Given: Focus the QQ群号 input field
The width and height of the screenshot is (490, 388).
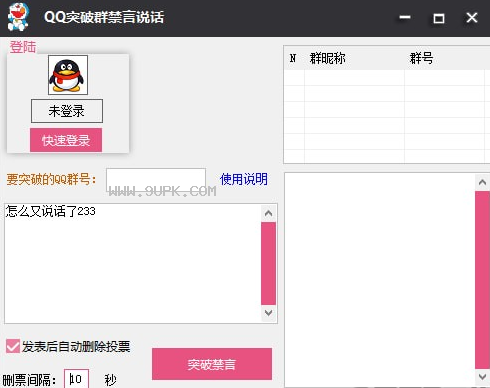Looking at the screenshot, I should (x=156, y=180).
